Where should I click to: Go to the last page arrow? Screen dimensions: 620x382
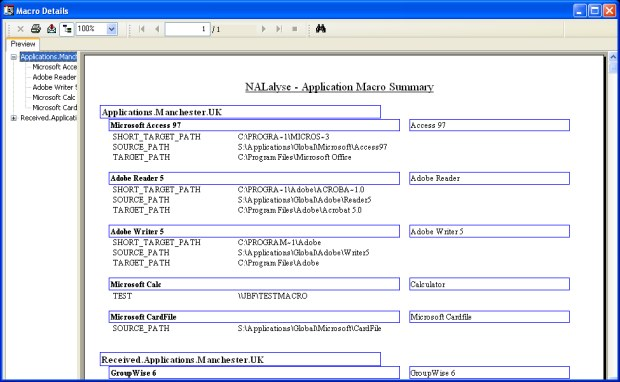point(279,29)
